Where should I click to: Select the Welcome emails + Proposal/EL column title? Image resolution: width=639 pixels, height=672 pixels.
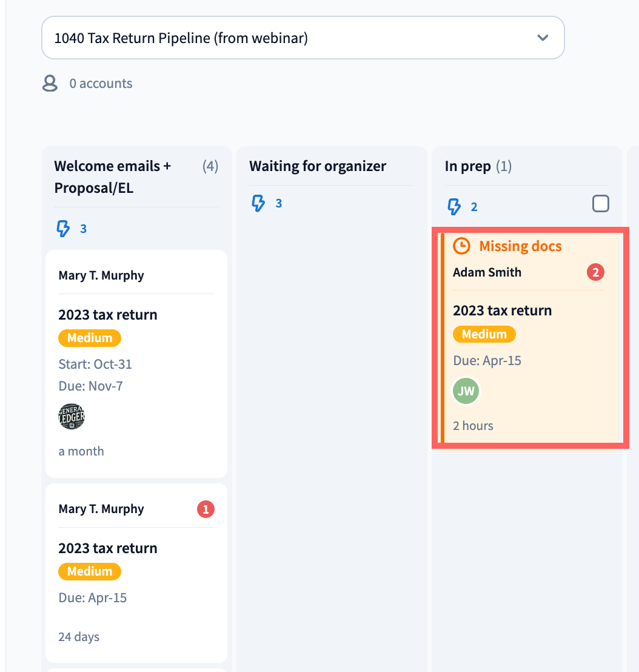tap(112, 177)
